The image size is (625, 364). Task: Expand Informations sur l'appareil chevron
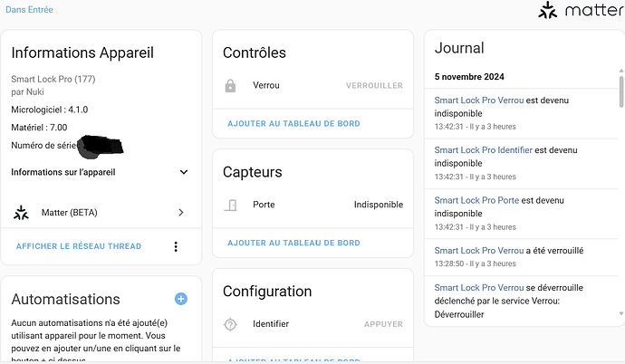tap(183, 172)
